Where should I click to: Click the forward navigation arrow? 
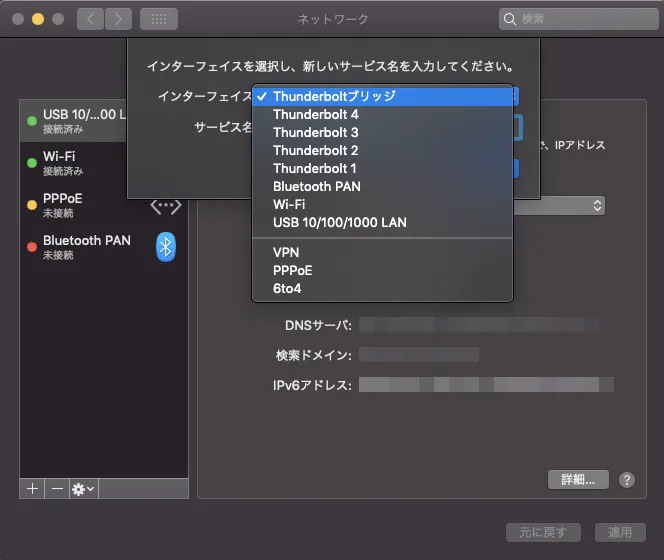click(x=118, y=19)
